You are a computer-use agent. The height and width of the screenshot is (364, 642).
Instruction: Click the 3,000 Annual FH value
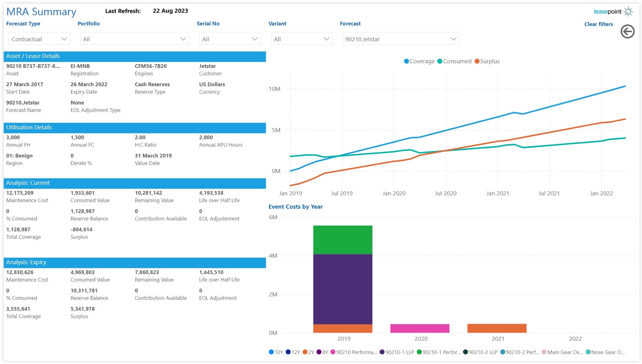tap(13, 137)
